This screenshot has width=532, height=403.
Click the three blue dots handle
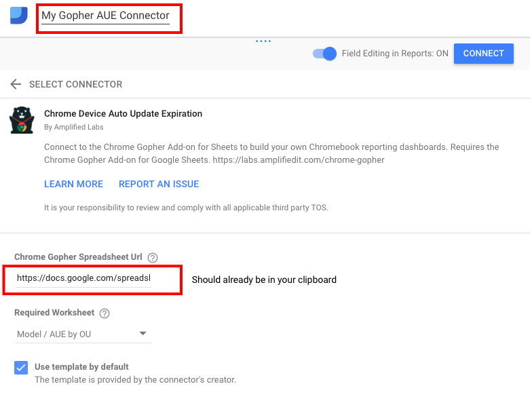pos(263,41)
